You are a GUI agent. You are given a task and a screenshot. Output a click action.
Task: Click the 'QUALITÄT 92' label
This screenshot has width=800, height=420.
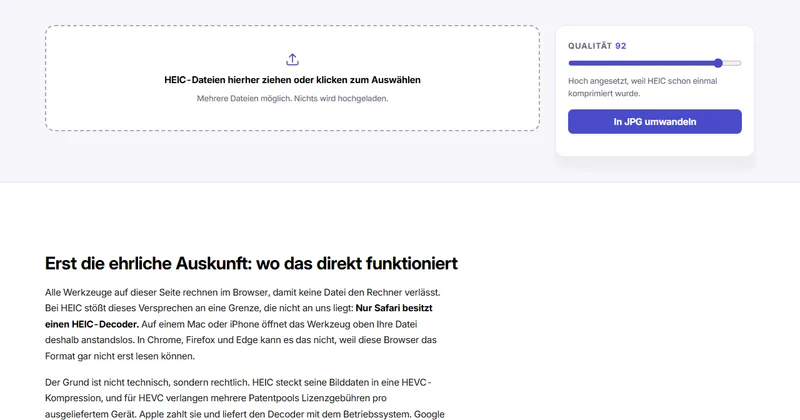click(x=597, y=46)
